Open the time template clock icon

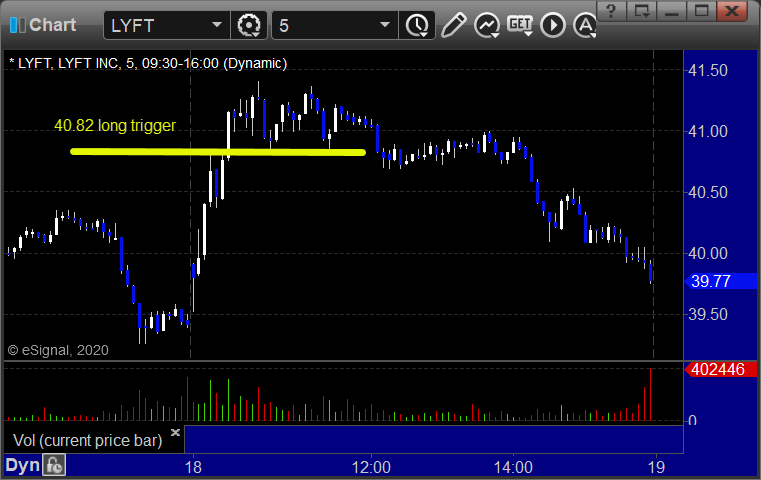[x=417, y=25]
